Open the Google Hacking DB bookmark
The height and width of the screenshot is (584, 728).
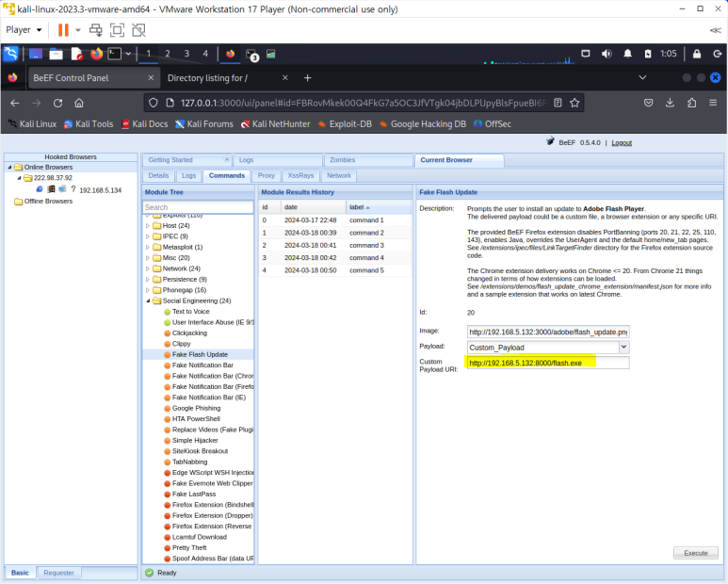[423, 124]
